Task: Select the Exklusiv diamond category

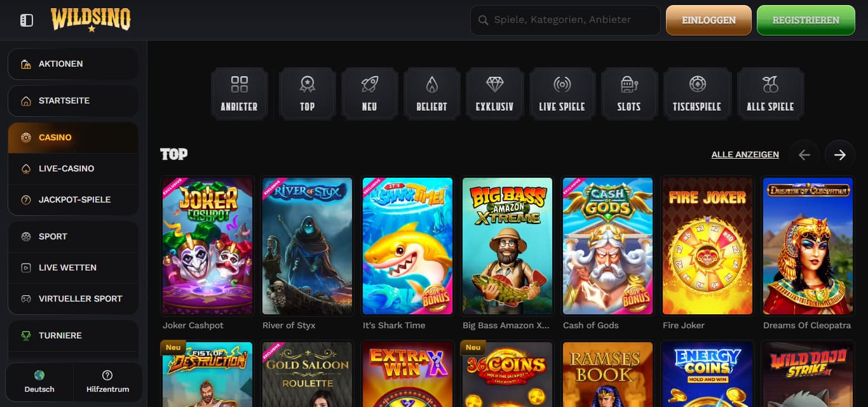Action: (494, 93)
